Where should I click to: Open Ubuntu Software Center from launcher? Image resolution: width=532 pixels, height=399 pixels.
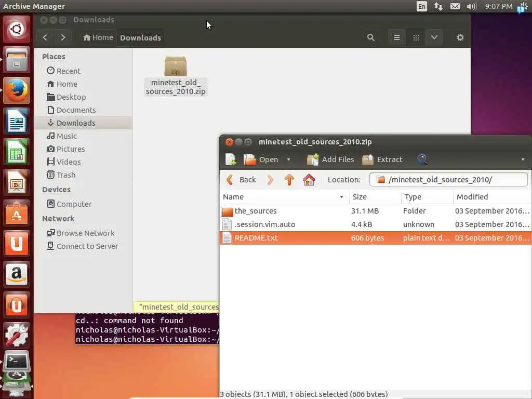16,212
